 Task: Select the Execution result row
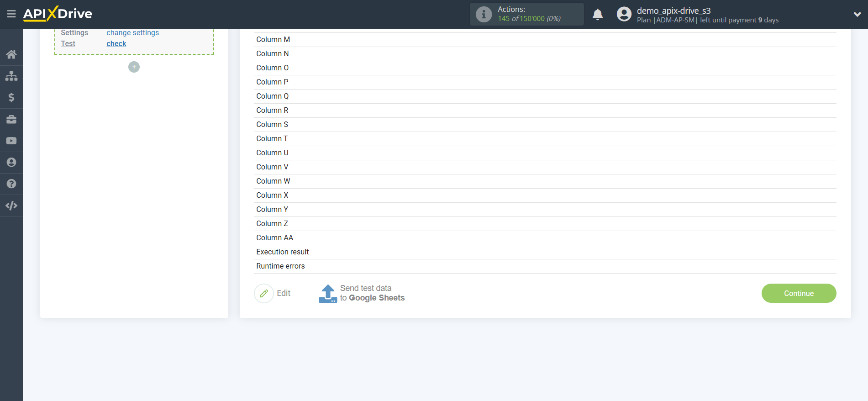click(545, 252)
